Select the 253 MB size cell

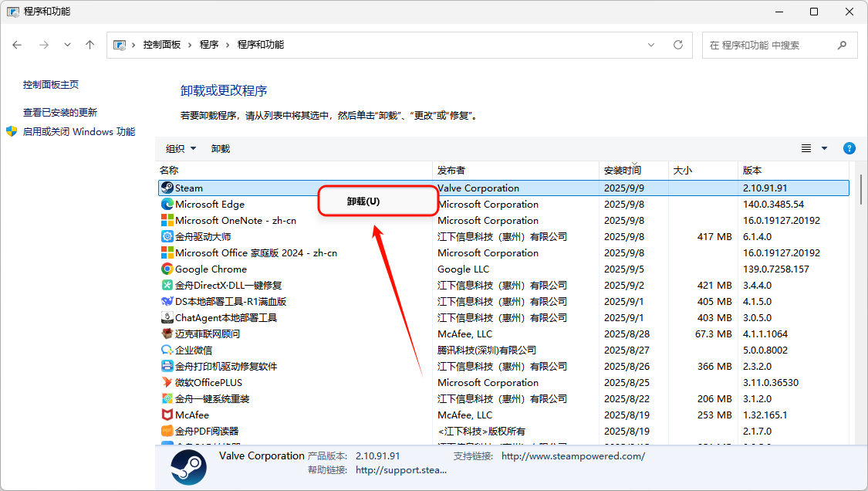point(714,415)
